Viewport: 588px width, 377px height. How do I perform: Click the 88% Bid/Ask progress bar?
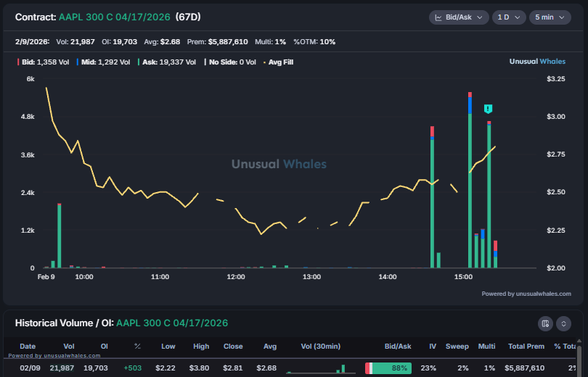388,368
